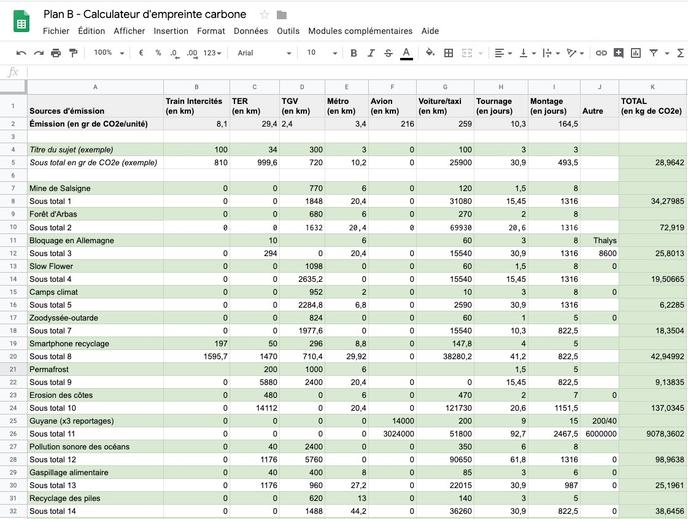
Task: Open the text color picker
Action: point(406,53)
